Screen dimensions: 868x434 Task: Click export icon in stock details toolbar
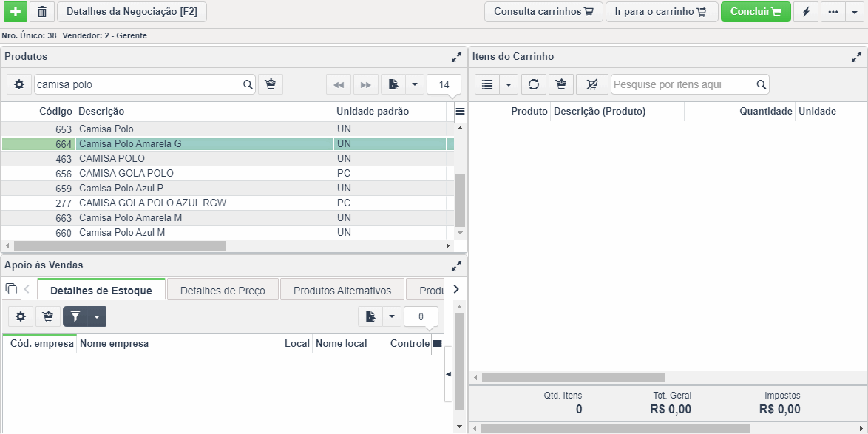click(x=370, y=316)
